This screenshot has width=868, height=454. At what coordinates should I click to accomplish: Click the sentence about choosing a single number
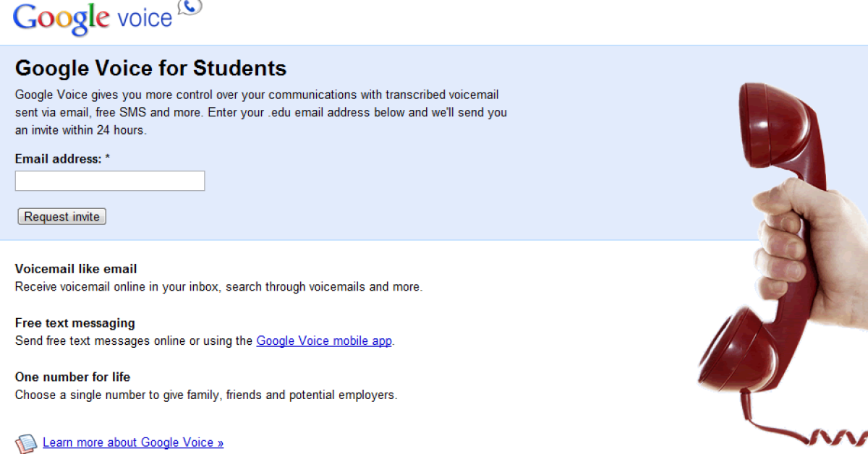coord(206,395)
